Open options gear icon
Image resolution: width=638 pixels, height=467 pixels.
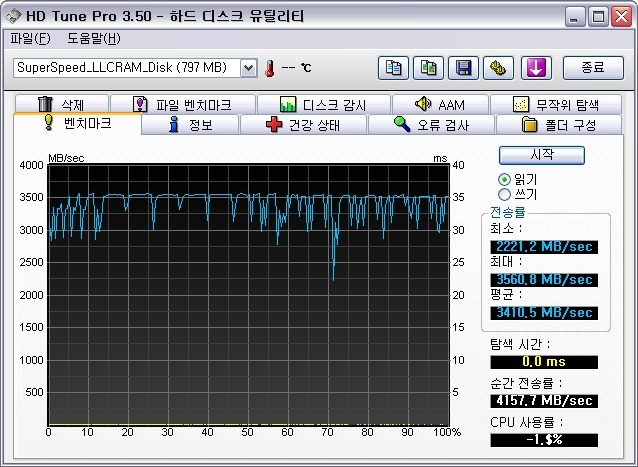498,68
